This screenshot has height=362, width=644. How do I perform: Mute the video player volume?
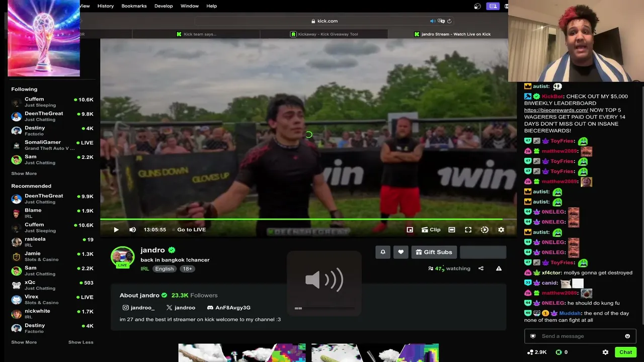[133, 230]
